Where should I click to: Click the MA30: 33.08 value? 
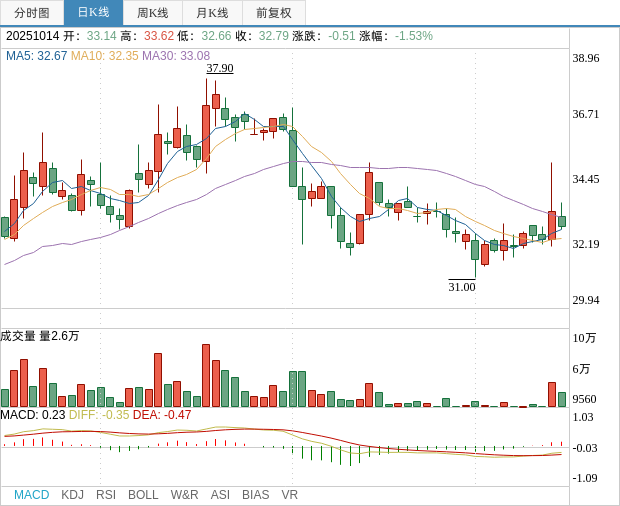pyautogui.click(x=176, y=56)
